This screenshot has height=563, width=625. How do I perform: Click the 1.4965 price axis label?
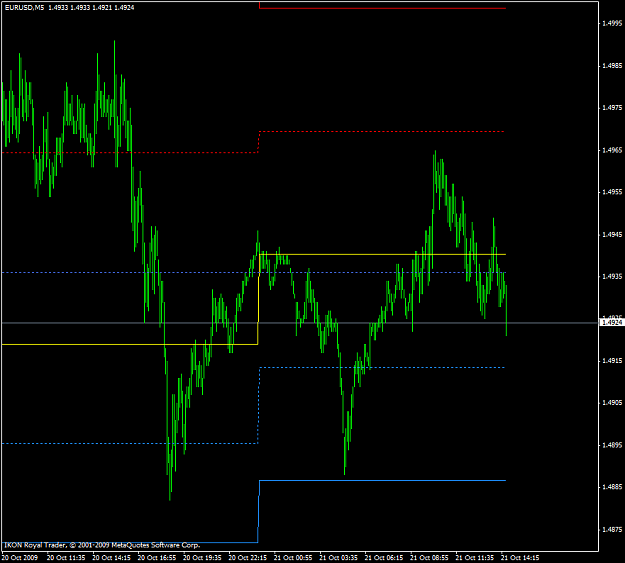[612, 150]
